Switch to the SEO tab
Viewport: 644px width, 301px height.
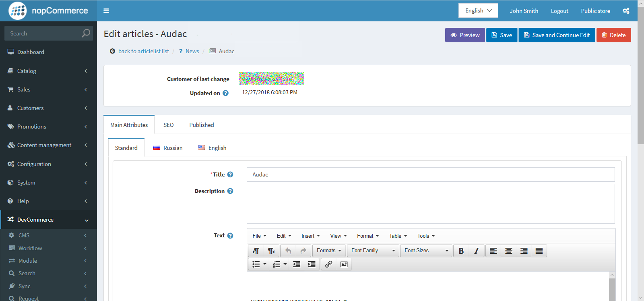click(x=169, y=125)
